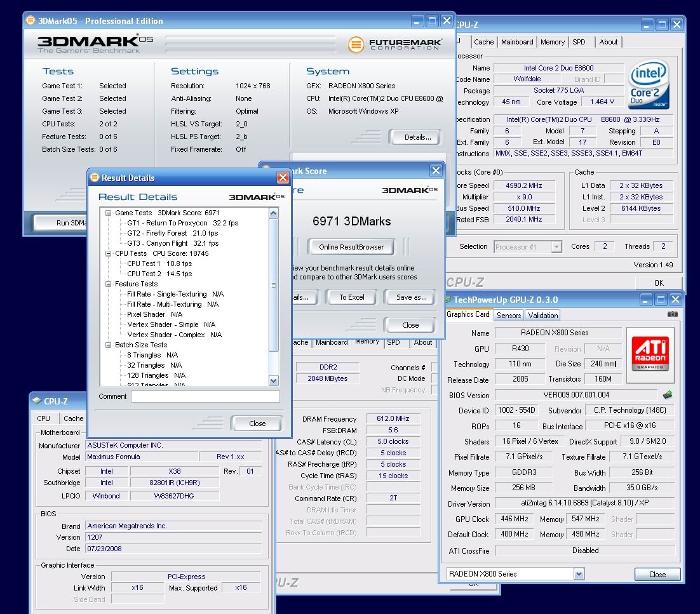The height and width of the screenshot is (614, 700).
Task: Select Pixel Shader N/A row
Action: click(x=154, y=314)
